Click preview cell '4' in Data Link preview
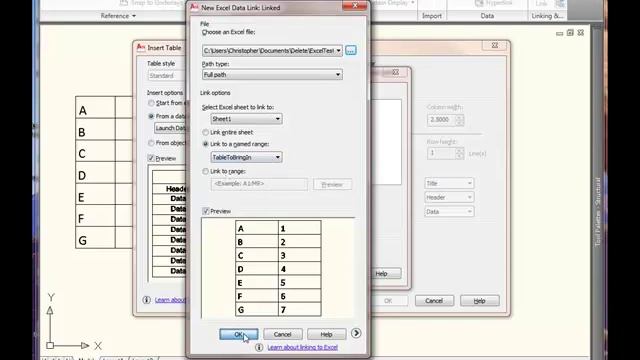Image resolution: width=640 pixels, height=360 pixels. pyautogui.click(x=300, y=269)
